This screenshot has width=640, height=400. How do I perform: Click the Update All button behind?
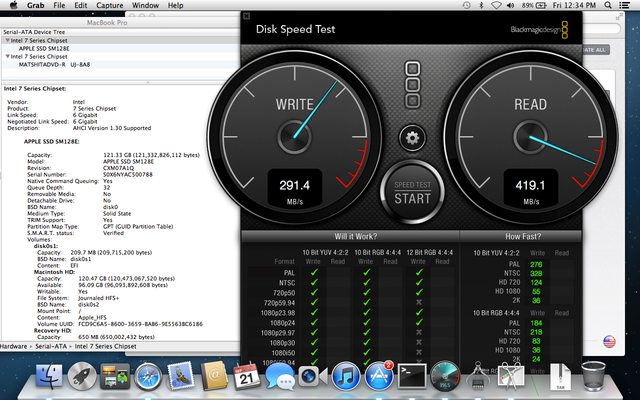596,50
